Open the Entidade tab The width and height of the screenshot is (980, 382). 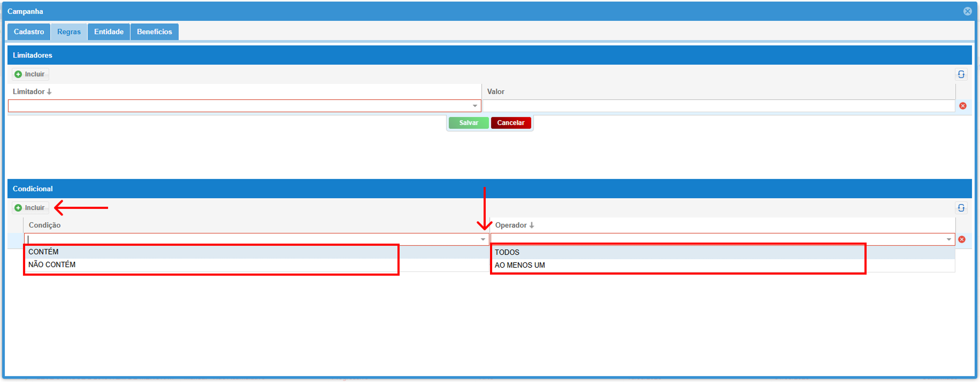(x=109, y=32)
